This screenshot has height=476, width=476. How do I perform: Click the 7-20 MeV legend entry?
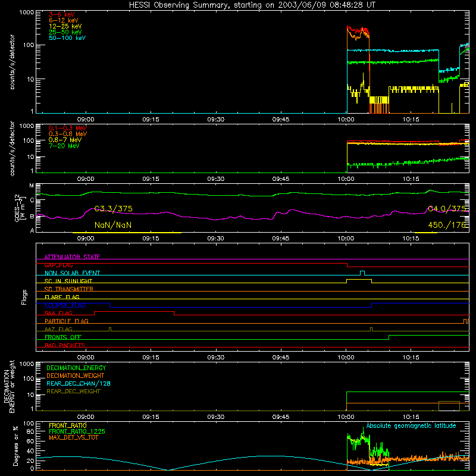[64, 146]
